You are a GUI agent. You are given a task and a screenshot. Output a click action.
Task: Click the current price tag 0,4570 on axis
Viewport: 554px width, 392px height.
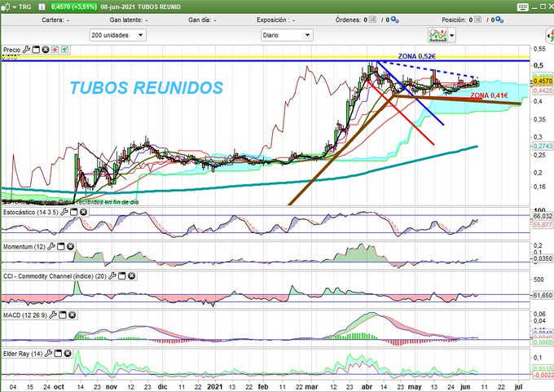click(543, 81)
